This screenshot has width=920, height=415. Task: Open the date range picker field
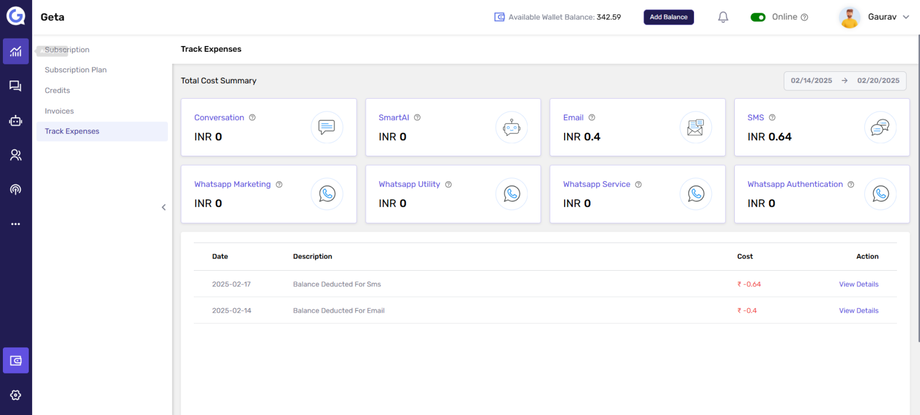844,80
